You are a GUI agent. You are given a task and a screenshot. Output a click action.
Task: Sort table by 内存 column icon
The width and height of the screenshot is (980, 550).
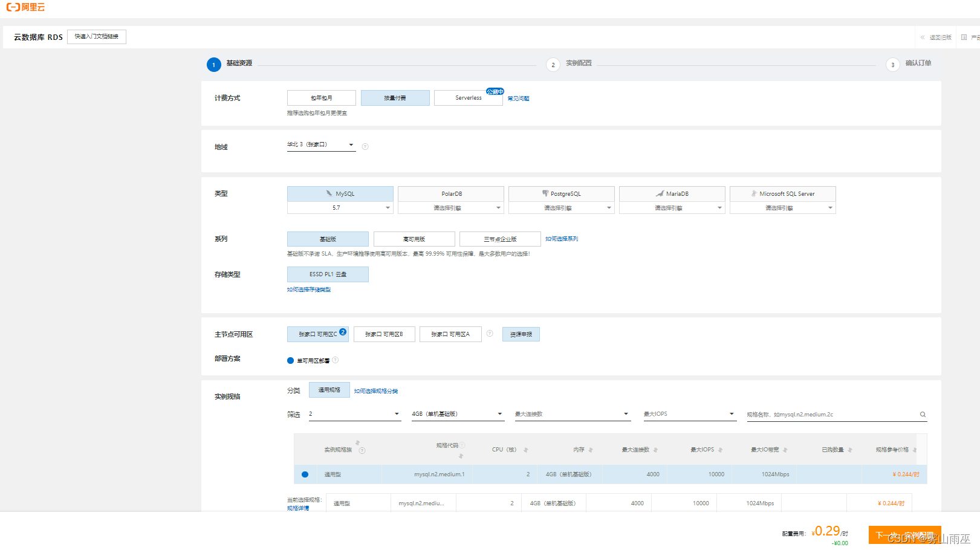click(591, 450)
